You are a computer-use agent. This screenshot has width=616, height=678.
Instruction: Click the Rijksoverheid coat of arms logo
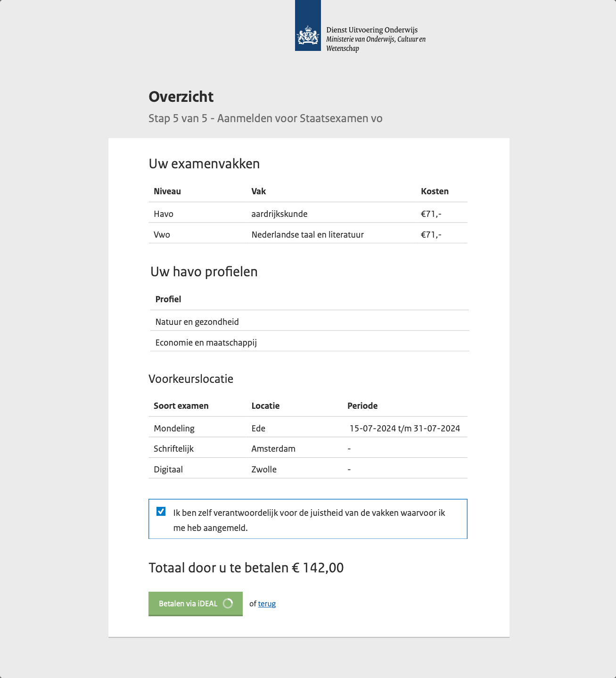tap(308, 25)
